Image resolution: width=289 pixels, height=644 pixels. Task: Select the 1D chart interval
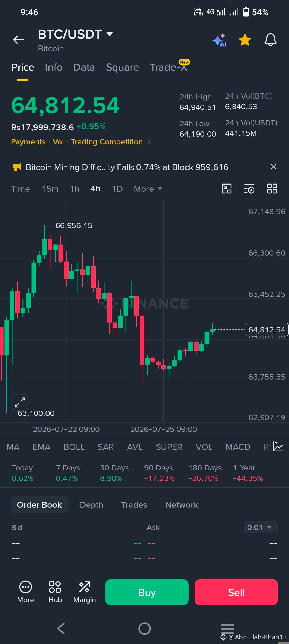(117, 189)
